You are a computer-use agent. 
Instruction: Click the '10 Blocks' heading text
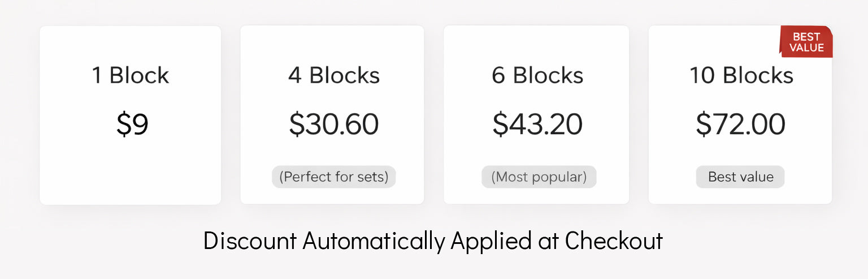(741, 75)
